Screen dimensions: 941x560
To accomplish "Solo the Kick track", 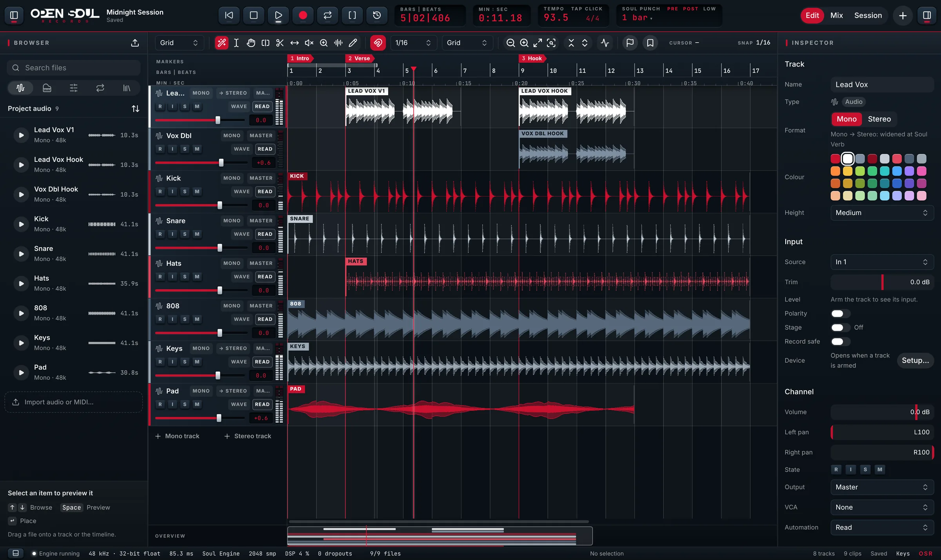I will (185, 192).
